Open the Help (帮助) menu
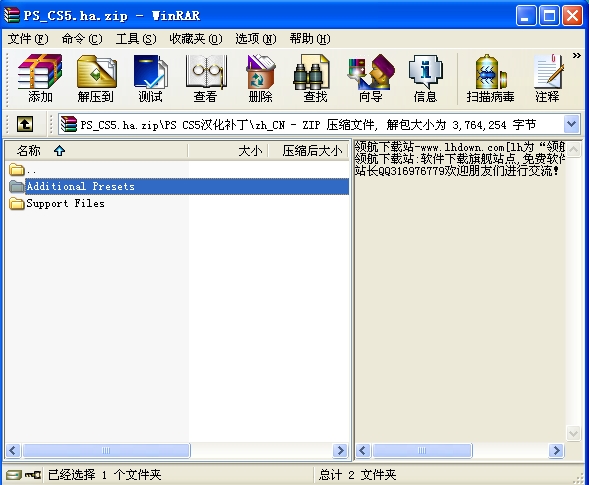Image resolution: width=589 pixels, height=485 pixels. 310,39
